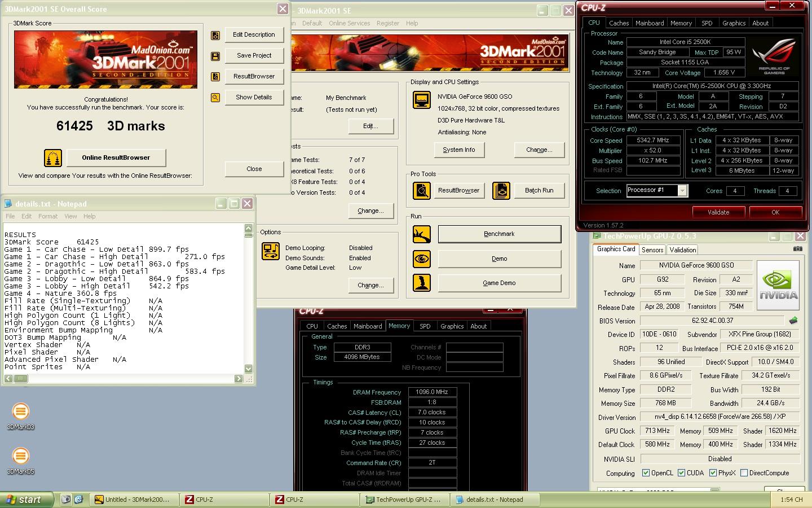812x508 pixels.
Task: Click the ROG logo in CPU-Z
Action: [774, 56]
